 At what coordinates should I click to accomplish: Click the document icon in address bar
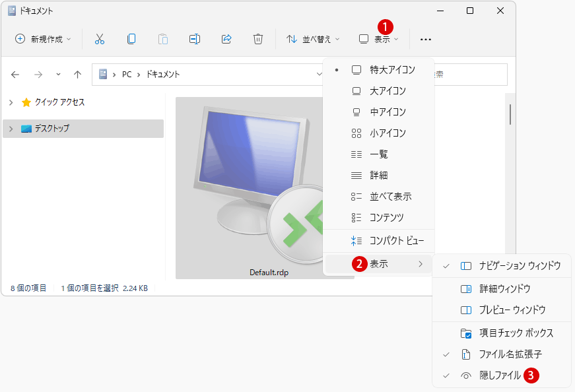point(103,74)
